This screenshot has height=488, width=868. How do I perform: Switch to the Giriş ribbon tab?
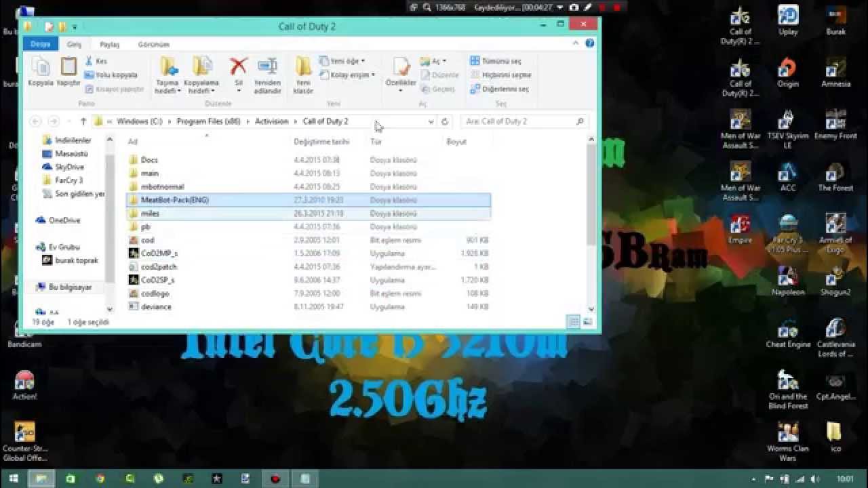pos(74,44)
